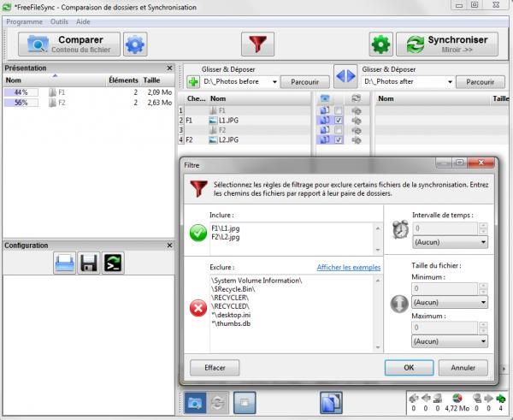Click the 56% bar for F2
513x420 pixels.
(x=21, y=103)
